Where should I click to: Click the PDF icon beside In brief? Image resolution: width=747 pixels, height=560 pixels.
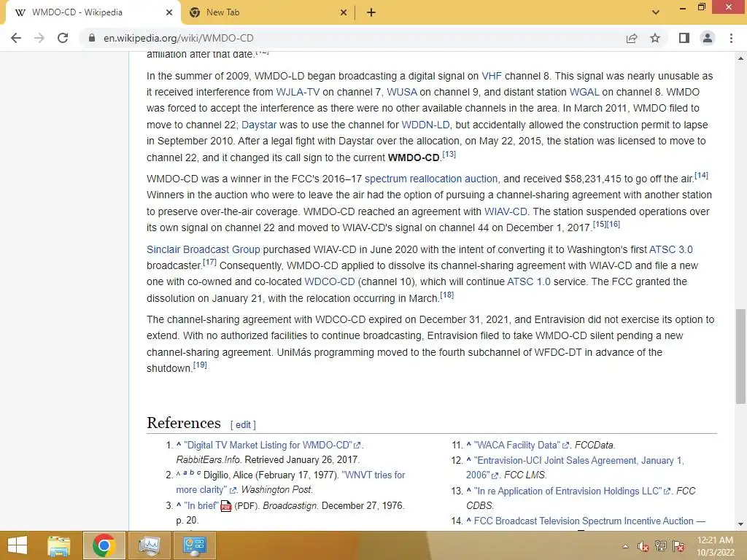(226, 506)
